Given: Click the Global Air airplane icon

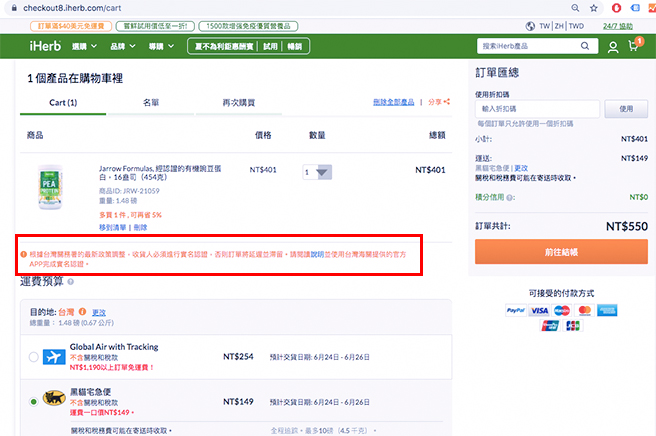Looking at the screenshot, I should point(54,357).
